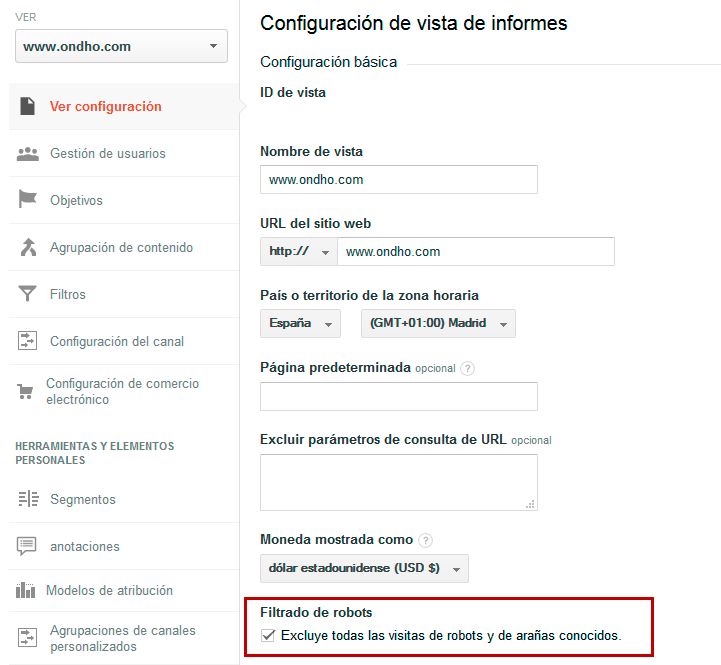Open the www.ondho.com view selector dropdown
721x665 pixels.
(x=121, y=46)
